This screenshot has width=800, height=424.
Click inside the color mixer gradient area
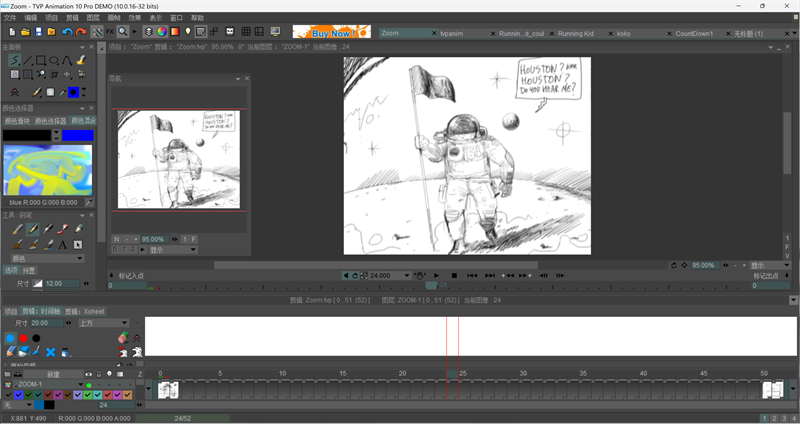click(48, 170)
